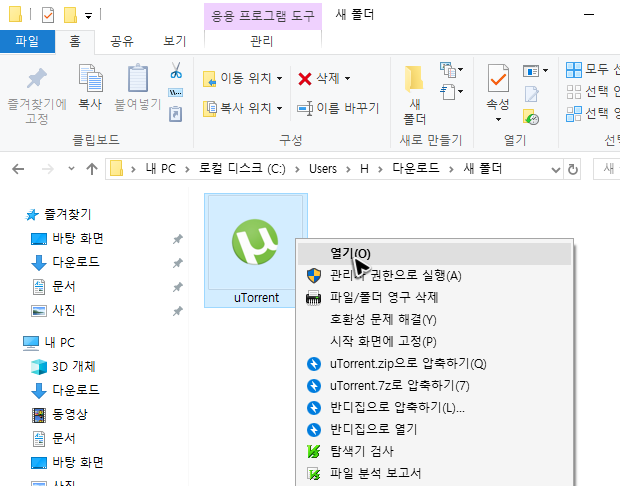620x486 pixels.
Task: Click the Copy (복사) ribbon icon
Action: (91, 78)
